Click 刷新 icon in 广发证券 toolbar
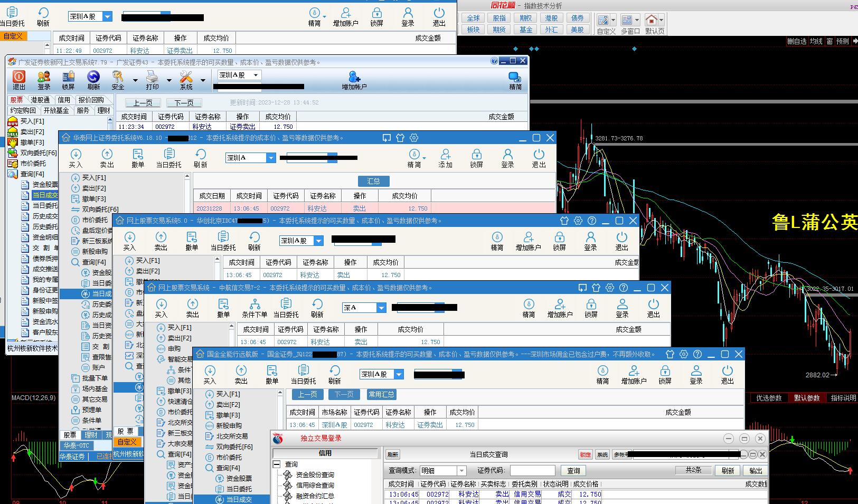This screenshot has width=858, height=504. pos(93,77)
